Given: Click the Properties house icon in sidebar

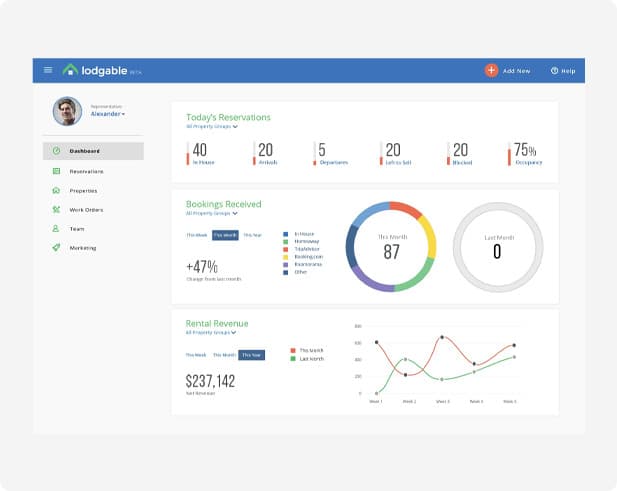Looking at the screenshot, I should click(56, 190).
